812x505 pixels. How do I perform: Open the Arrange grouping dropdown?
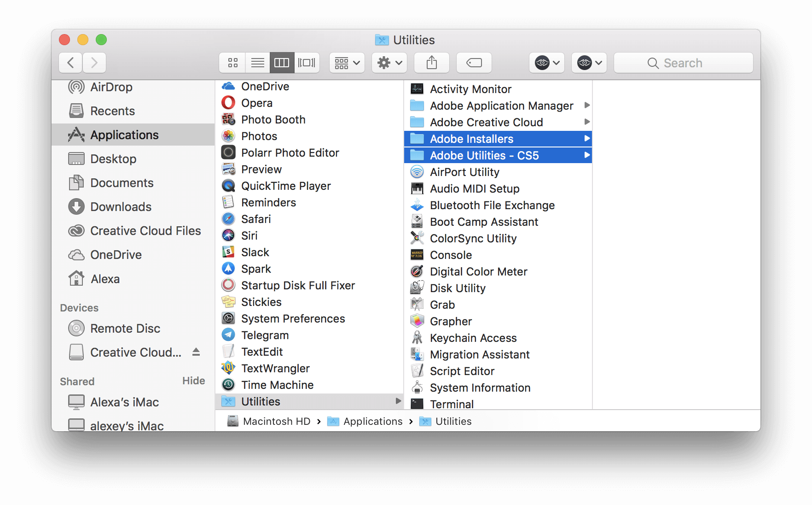(x=347, y=63)
